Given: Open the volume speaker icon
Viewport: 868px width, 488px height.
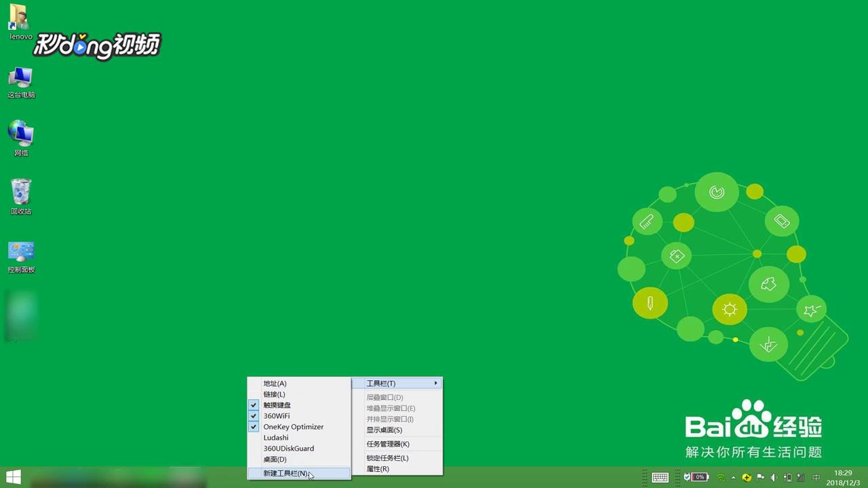Looking at the screenshot, I should 774,477.
